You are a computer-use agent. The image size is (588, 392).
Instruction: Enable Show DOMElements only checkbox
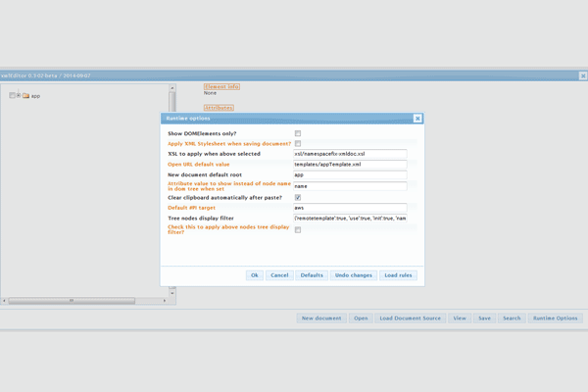[x=298, y=133]
